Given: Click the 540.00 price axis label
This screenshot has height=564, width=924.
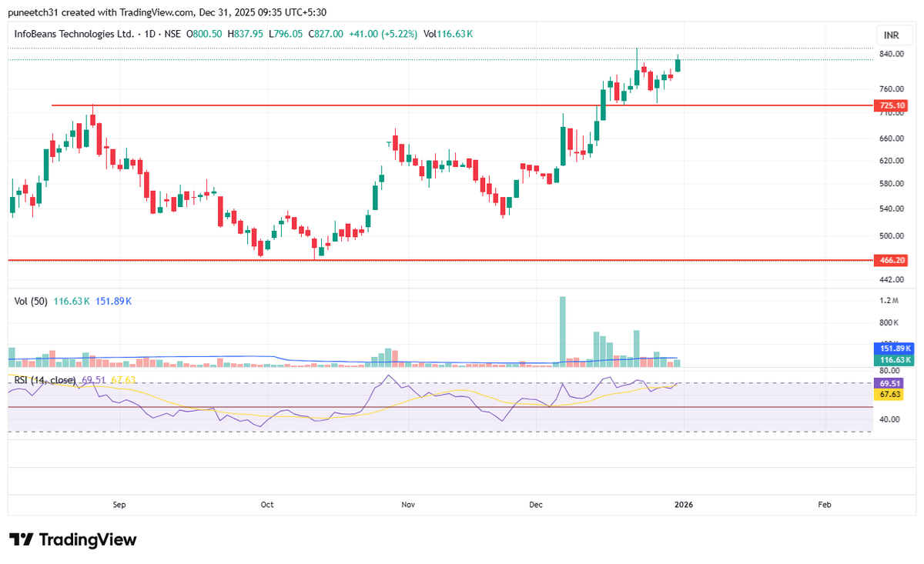Looking at the screenshot, I should [892, 209].
